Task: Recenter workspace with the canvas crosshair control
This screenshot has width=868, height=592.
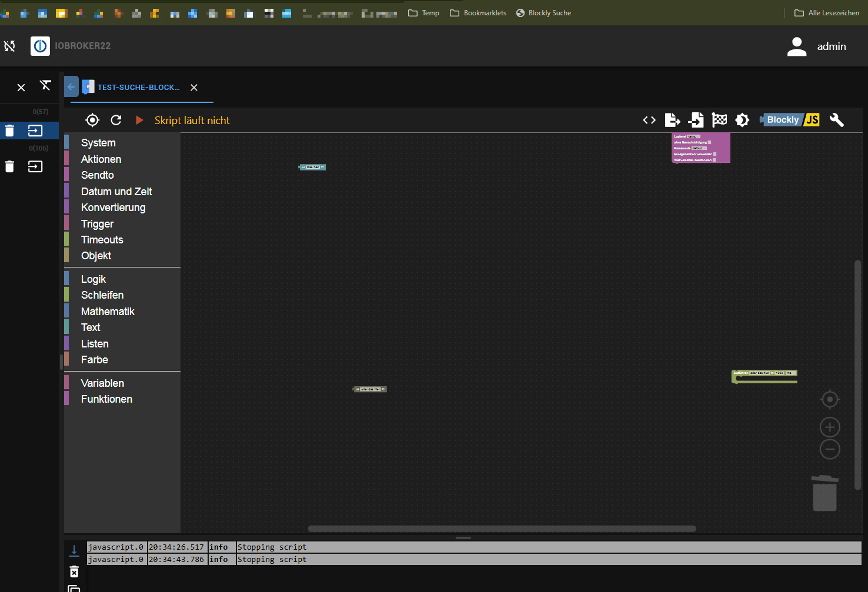Action: point(830,400)
